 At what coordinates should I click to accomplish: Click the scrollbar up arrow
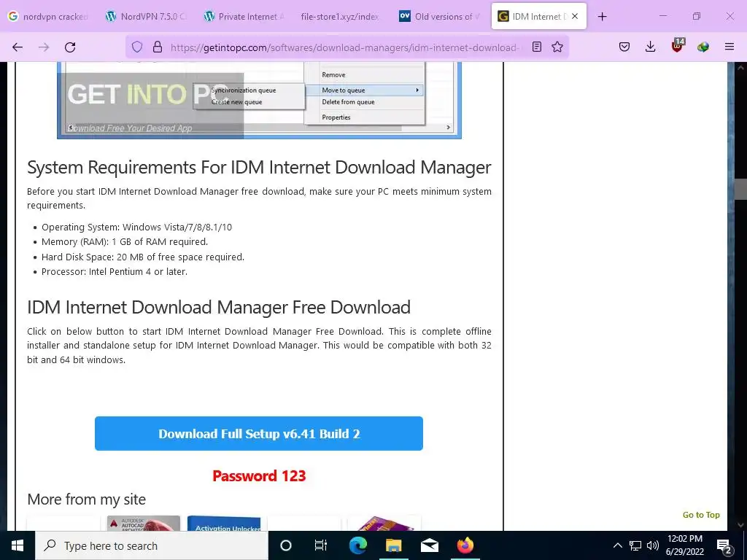(740, 68)
